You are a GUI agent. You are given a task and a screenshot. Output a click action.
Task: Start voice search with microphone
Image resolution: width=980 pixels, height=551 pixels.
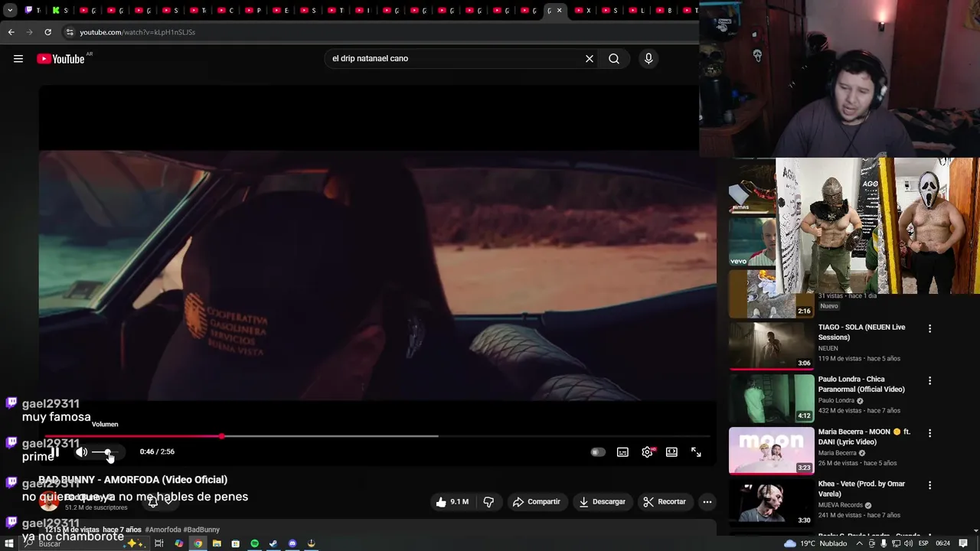tap(648, 59)
